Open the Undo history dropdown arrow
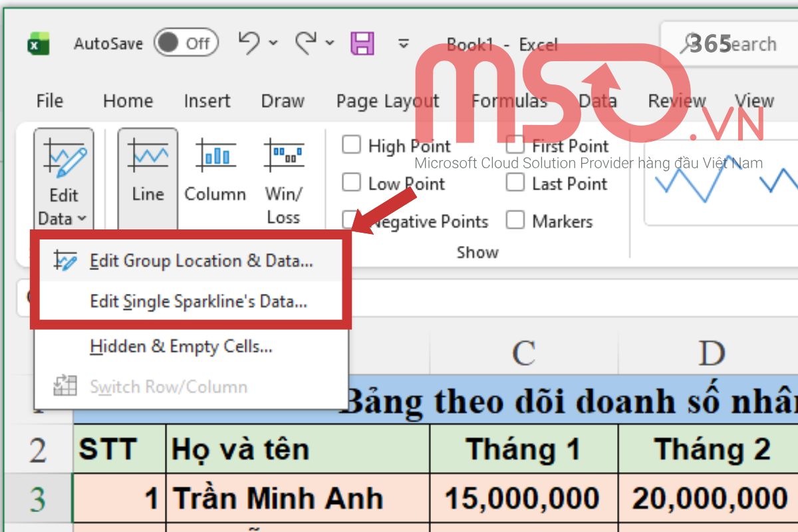 273,44
